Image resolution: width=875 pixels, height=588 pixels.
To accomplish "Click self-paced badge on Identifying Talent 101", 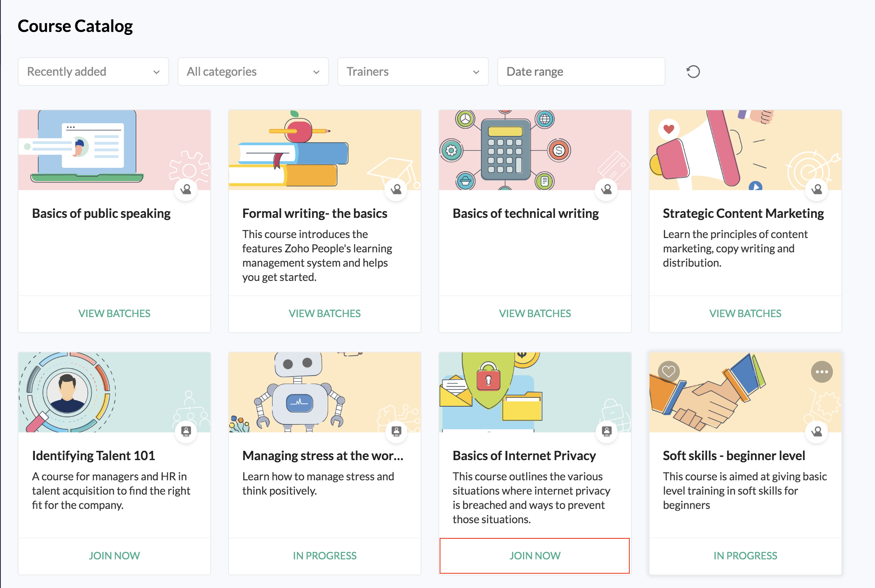I will coord(186,431).
